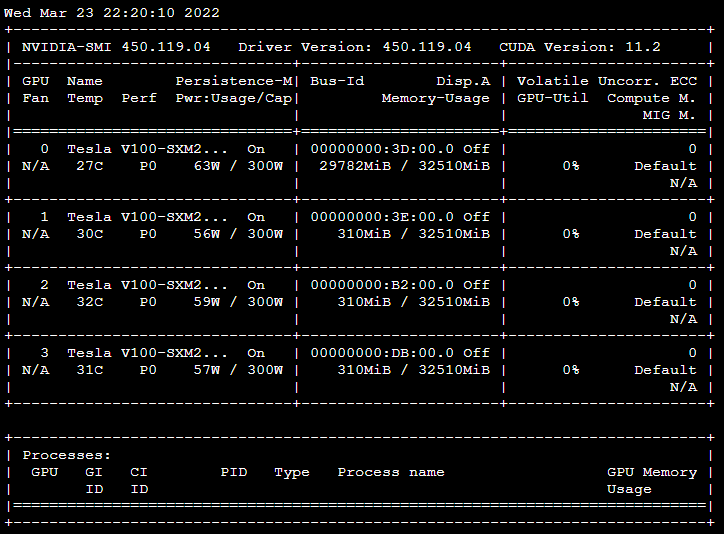The width and height of the screenshot is (724, 534).
Task: Click the timestamp Wed Mar 23 22:20:10 2022
Action: coord(112,12)
